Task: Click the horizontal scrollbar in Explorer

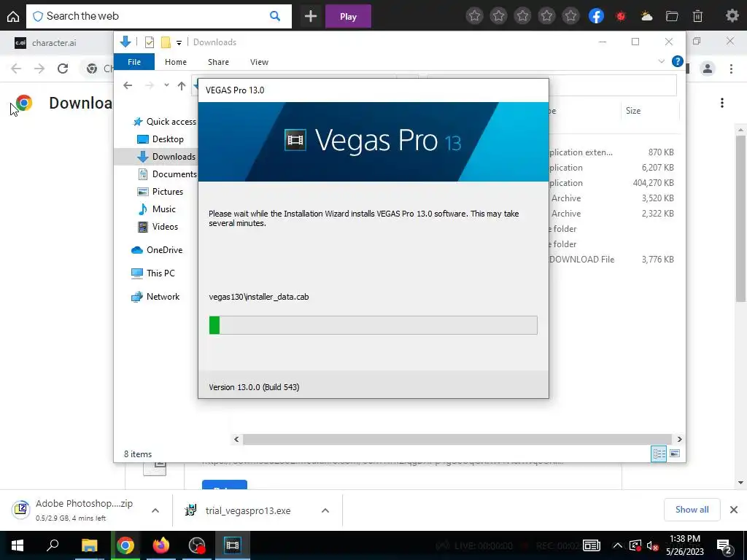Action: click(x=457, y=439)
